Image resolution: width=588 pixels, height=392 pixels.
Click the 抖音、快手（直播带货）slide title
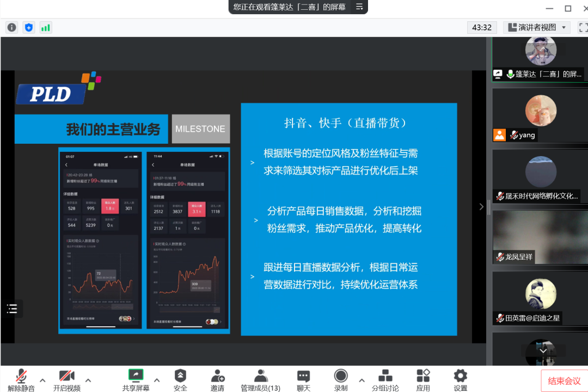click(345, 123)
